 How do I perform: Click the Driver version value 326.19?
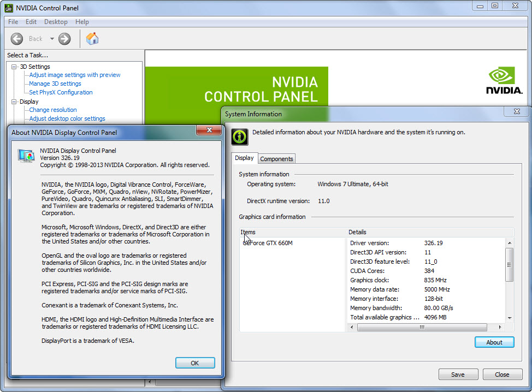pyautogui.click(x=433, y=243)
